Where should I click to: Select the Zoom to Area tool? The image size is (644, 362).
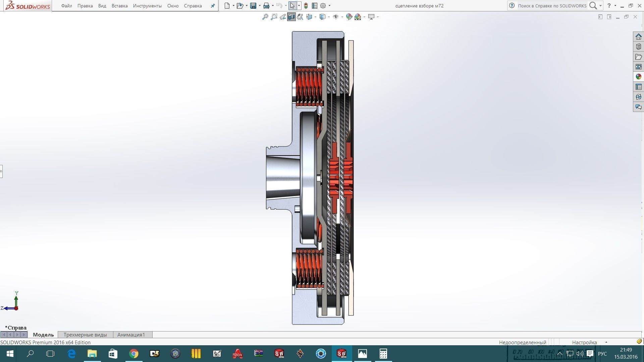[x=274, y=17]
